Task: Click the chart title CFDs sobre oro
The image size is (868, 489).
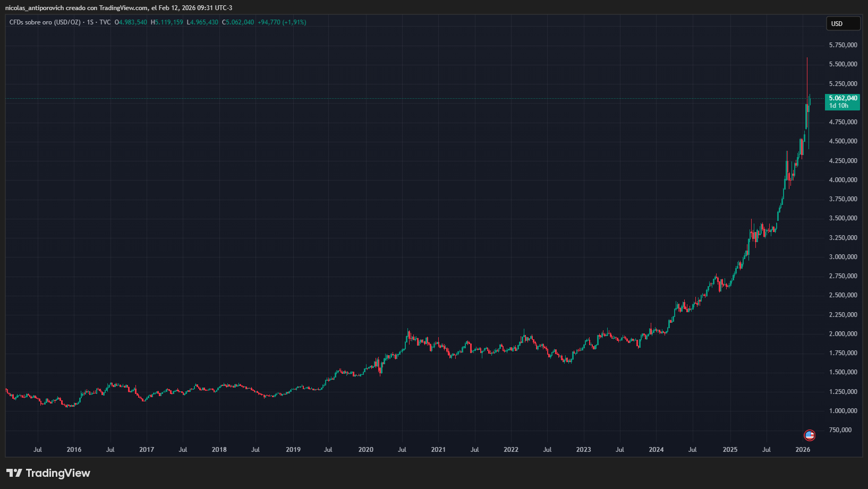Action: (45, 22)
